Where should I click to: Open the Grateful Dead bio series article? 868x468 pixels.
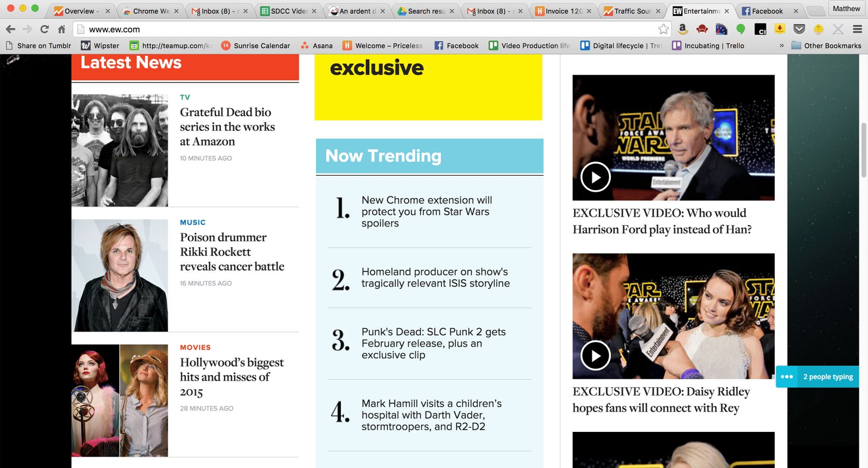point(227,126)
